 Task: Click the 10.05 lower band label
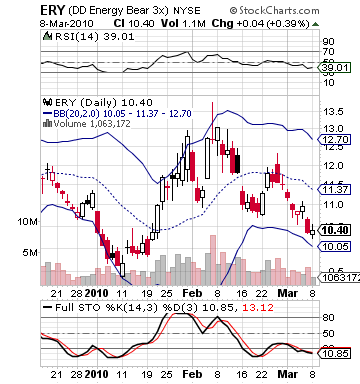[334, 246]
